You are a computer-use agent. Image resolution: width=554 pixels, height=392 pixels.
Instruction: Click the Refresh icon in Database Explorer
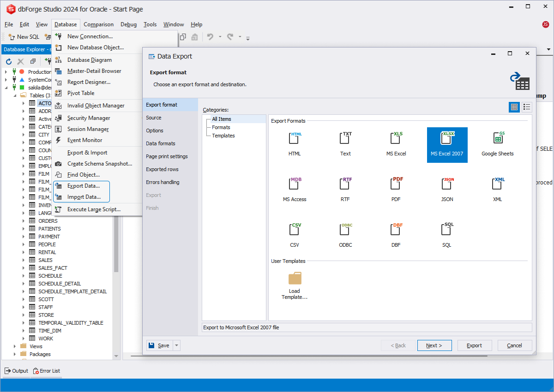pos(8,61)
